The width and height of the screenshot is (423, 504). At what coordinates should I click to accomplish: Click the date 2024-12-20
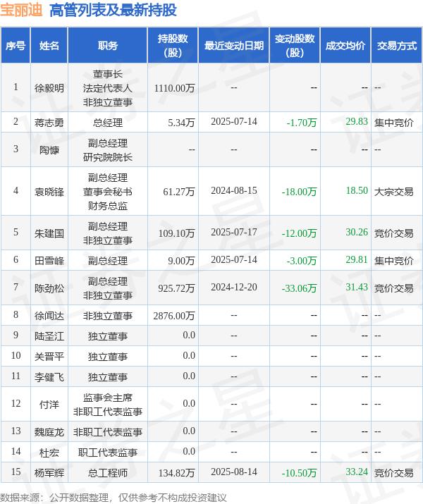[x=234, y=287]
